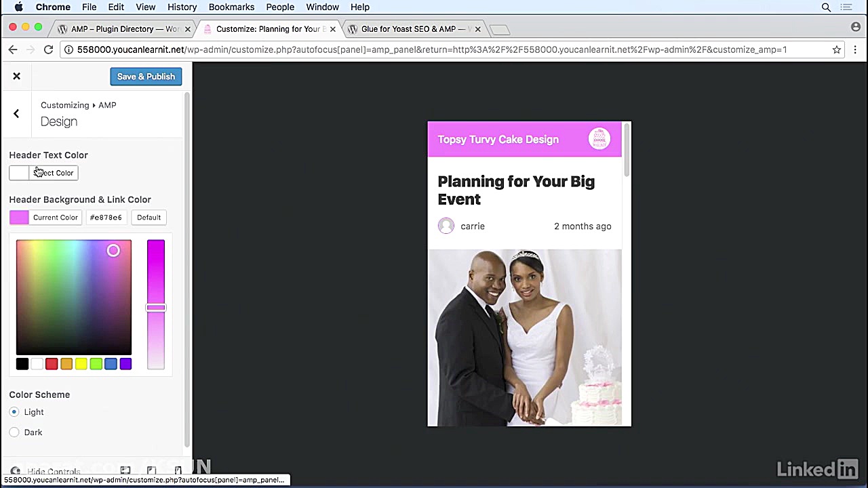Open the Help menu
The image size is (868, 488).
tap(360, 7)
